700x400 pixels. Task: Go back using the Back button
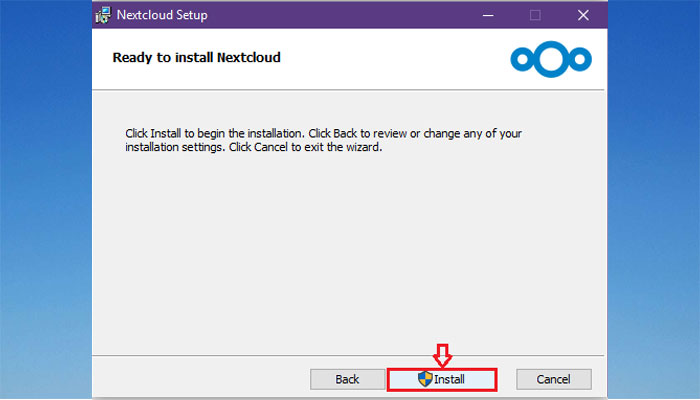(x=347, y=379)
